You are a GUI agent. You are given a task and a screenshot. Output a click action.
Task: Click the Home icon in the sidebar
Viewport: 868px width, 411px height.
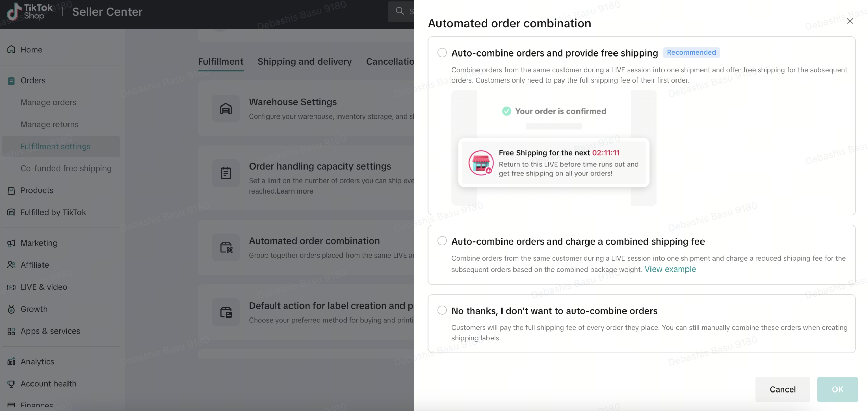pos(11,49)
